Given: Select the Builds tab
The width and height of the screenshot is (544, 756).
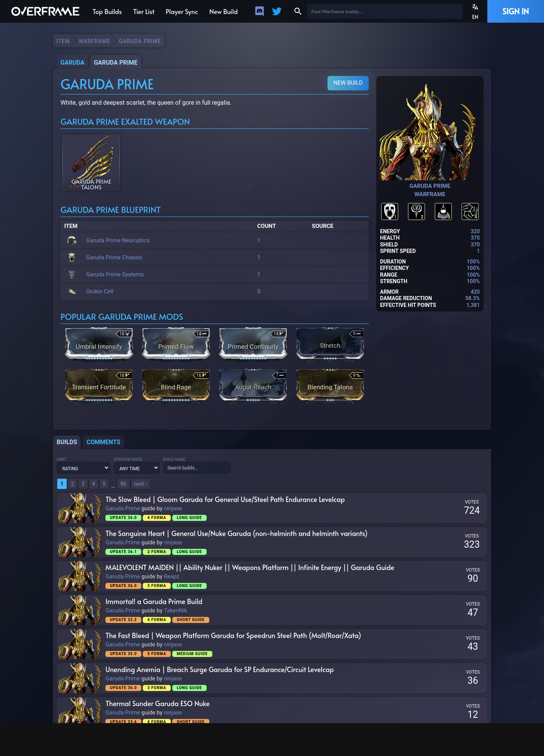Looking at the screenshot, I should pos(67,442).
